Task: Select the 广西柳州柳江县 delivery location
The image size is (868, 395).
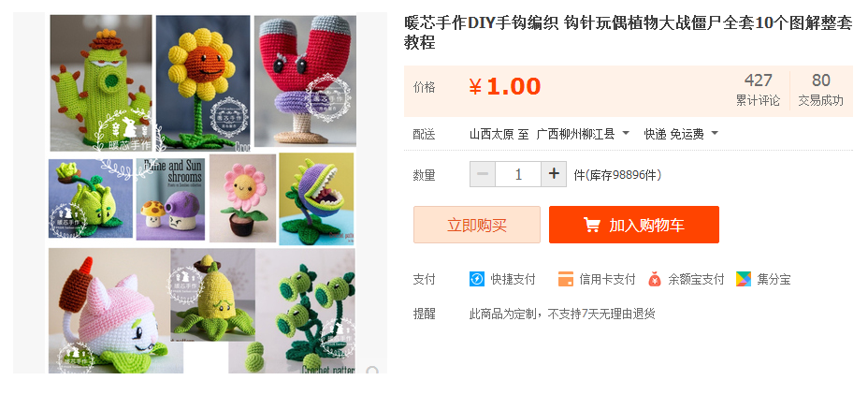Action: coord(576,134)
